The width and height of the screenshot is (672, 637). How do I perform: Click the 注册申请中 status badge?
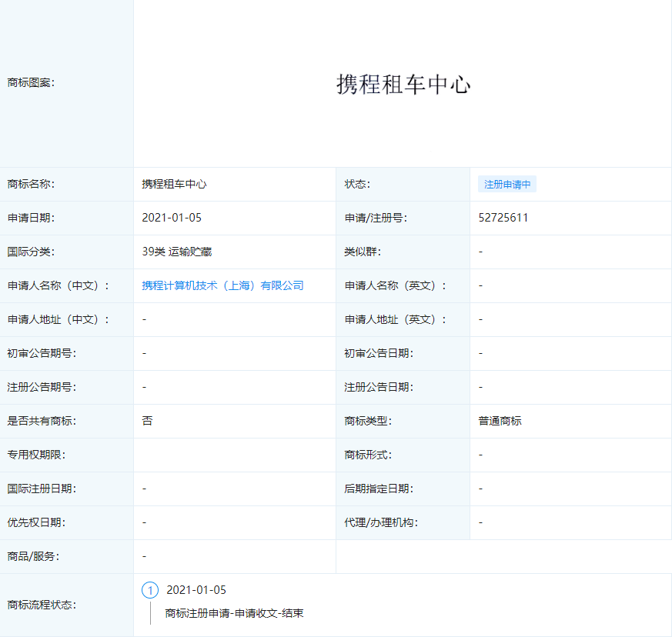[x=507, y=185]
